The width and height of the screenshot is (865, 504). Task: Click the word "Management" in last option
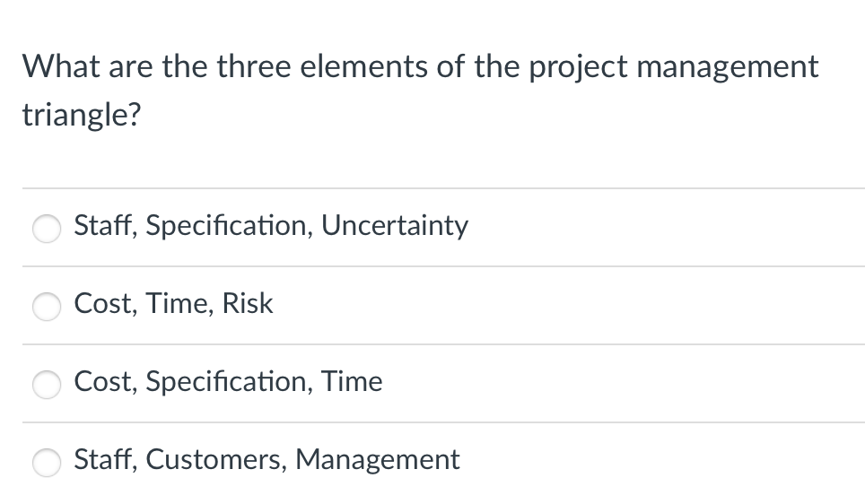click(x=378, y=459)
